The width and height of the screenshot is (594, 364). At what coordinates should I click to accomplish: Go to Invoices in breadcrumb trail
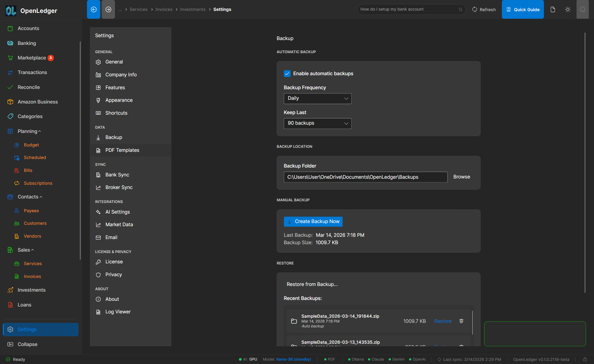[164, 9]
